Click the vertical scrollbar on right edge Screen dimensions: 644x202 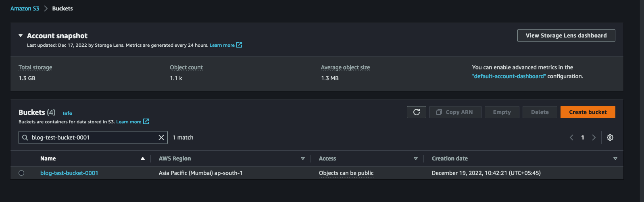(x=642, y=101)
